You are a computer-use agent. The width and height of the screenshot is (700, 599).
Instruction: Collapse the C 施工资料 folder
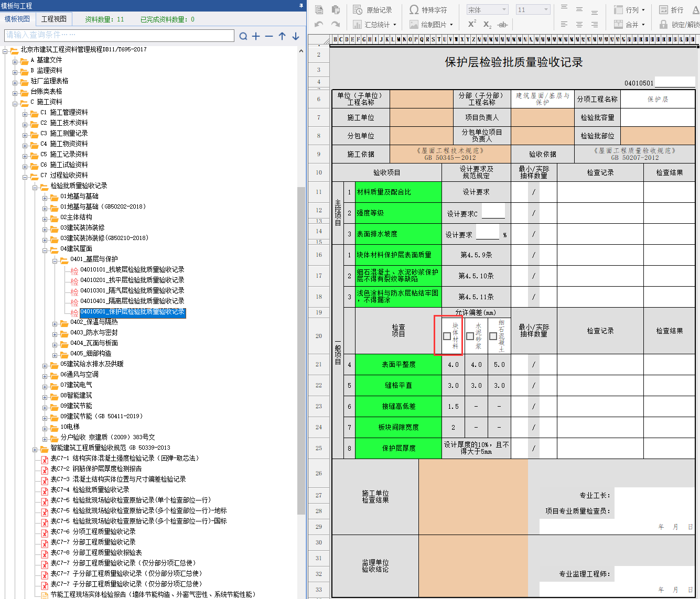click(15, 104)
